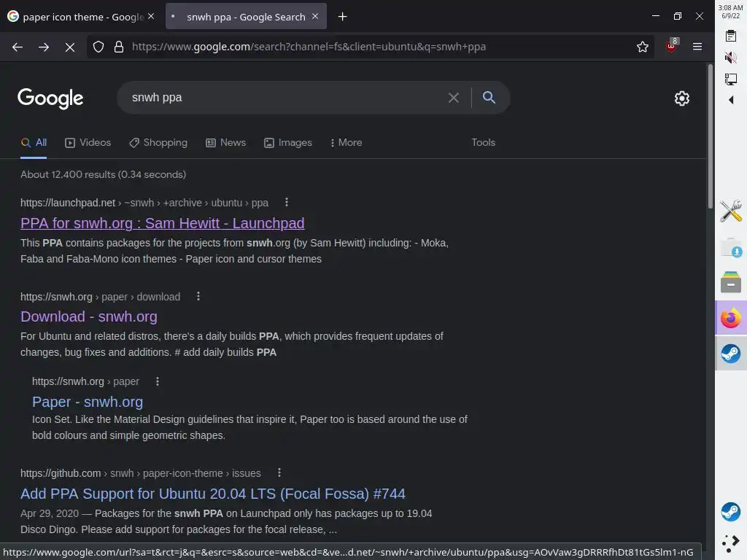Open options for launchpad.net result

pos(286,203)
